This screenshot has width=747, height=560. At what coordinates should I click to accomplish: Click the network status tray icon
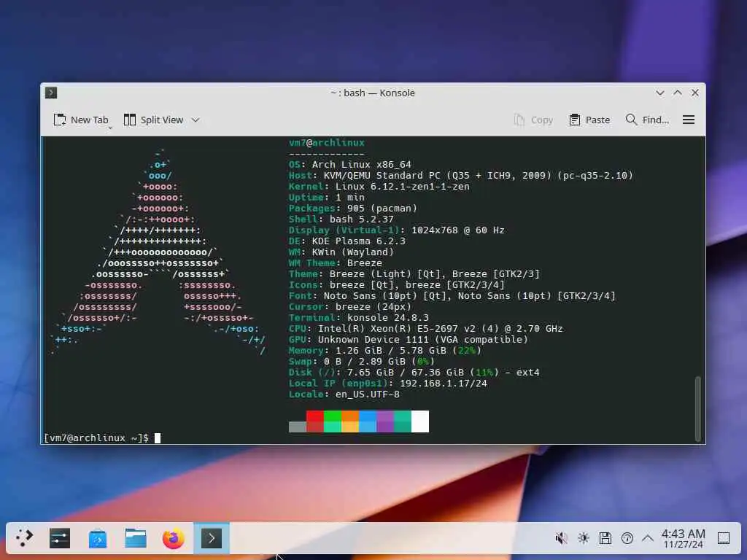(627, 538)
